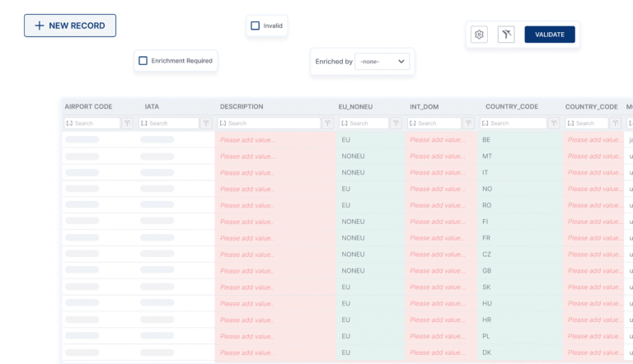The width and height of the screenshot is (633, 364).
Task: Select the COUNTRY_CODE cell showing GB
Action: (x=519, y=271)
